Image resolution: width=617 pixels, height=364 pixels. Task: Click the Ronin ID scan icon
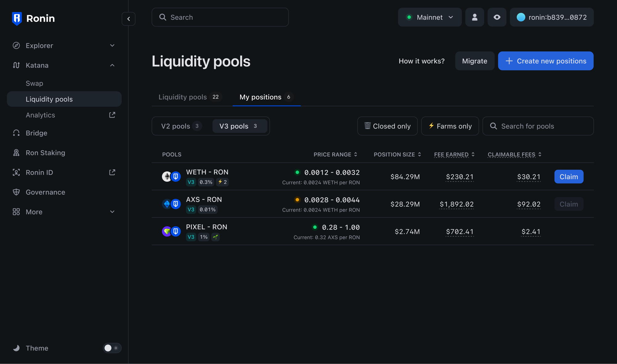(x=16, y=172)
